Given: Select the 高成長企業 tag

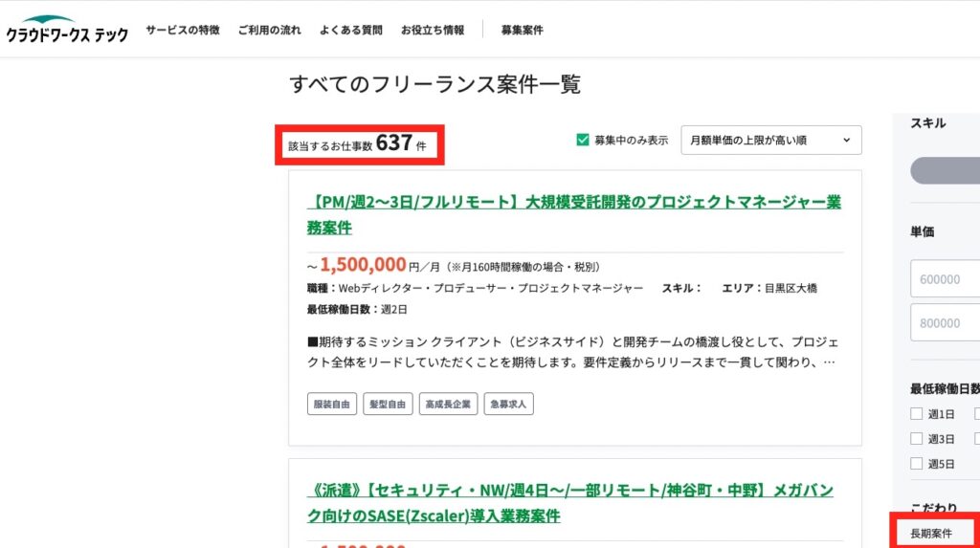Looking at the screenshot, I should pos(447,405).
